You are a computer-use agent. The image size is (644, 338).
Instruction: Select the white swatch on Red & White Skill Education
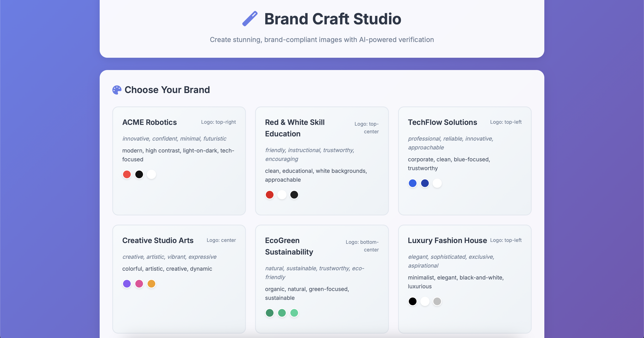pos(282,194)
